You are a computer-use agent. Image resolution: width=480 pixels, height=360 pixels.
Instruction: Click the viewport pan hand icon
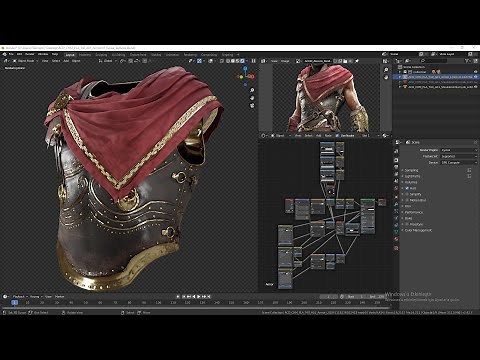tap(252, 98)
